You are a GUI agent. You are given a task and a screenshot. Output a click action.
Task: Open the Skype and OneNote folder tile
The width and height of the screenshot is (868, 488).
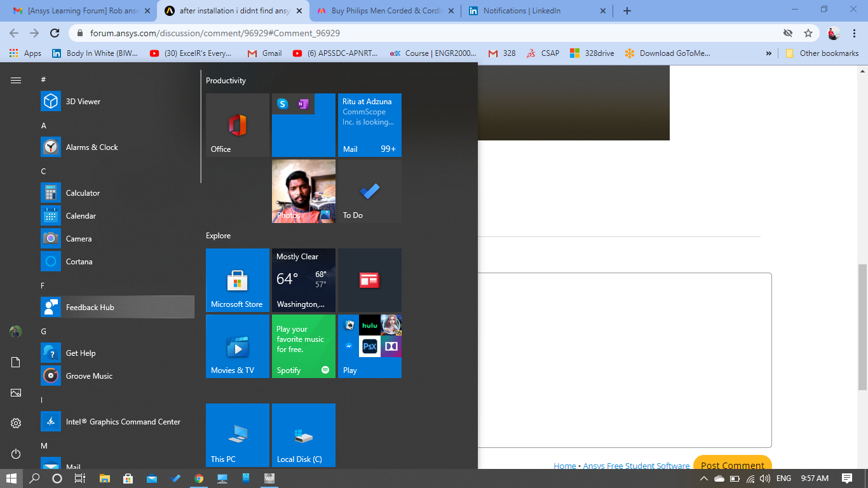(x=304, y=125)
